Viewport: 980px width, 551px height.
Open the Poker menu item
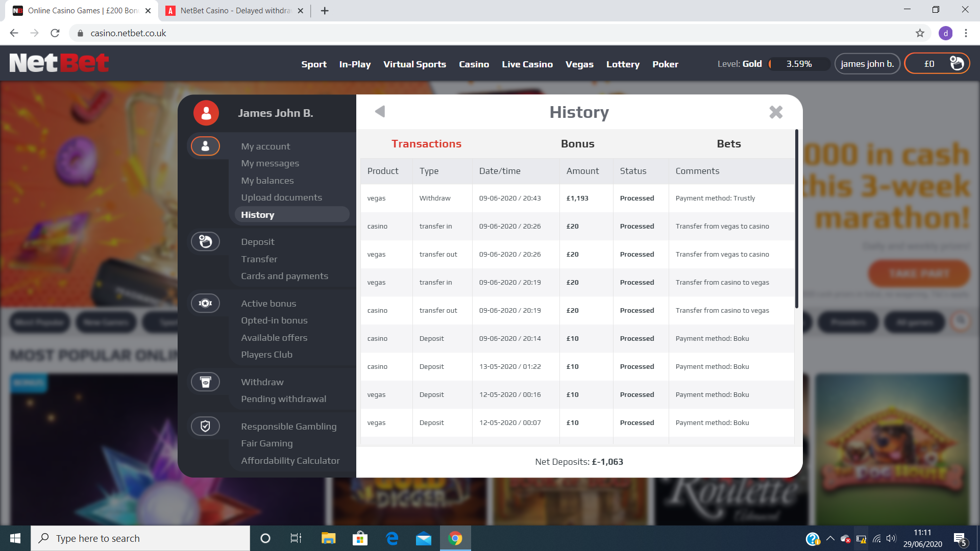[665, 64]
